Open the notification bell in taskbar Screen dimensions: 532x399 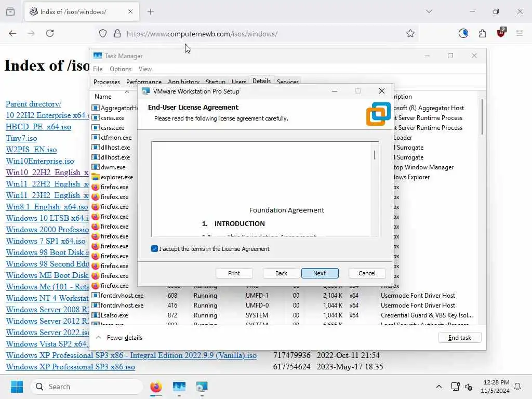[x=518, y=387]
